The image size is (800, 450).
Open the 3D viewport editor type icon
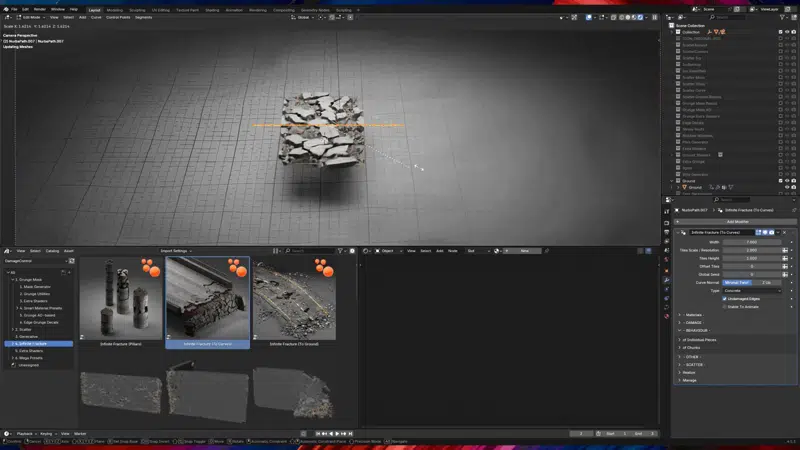tap(8, 17)
